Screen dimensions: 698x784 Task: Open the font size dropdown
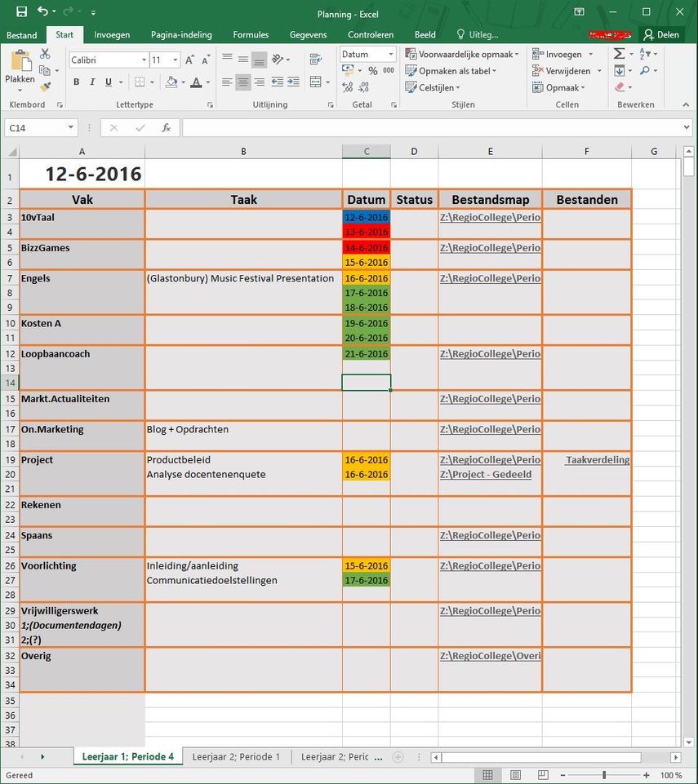(x=176, y=60)
